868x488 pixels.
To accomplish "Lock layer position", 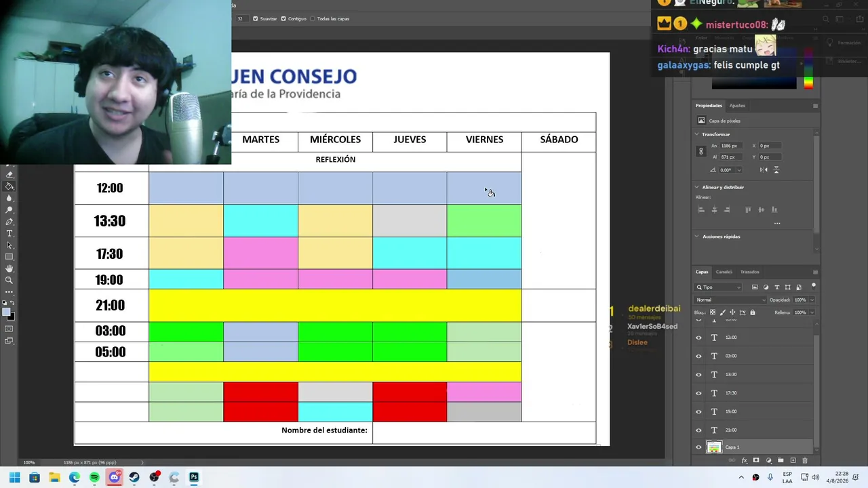I will [732, 312].
